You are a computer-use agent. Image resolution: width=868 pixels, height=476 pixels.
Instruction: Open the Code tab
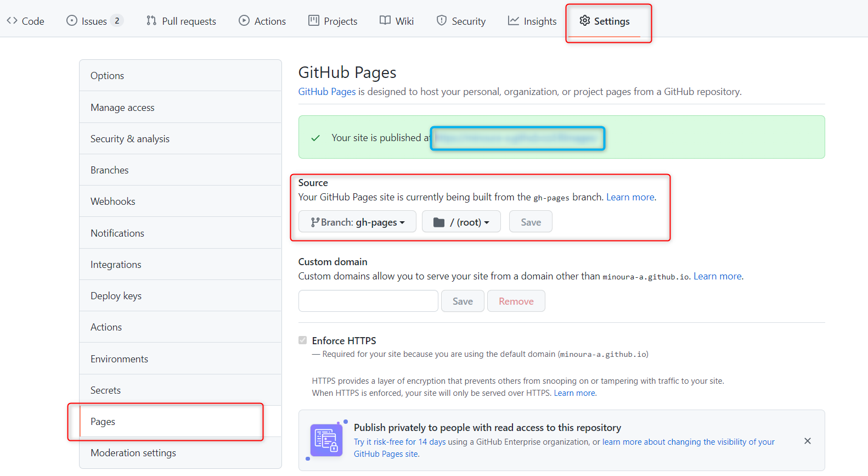coord(25,21)
